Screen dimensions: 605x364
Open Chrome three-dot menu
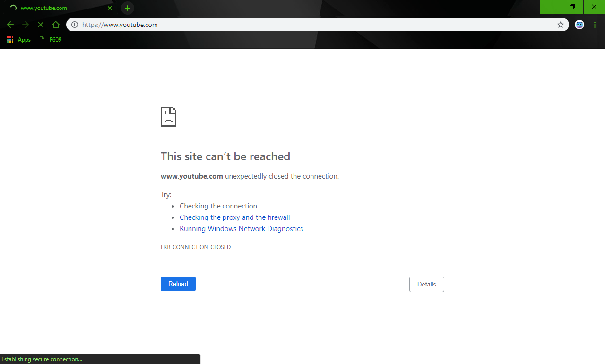point(595,25)
